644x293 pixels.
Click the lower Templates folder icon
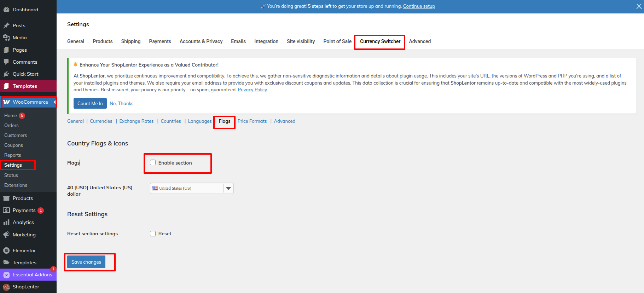coord(6,263)
